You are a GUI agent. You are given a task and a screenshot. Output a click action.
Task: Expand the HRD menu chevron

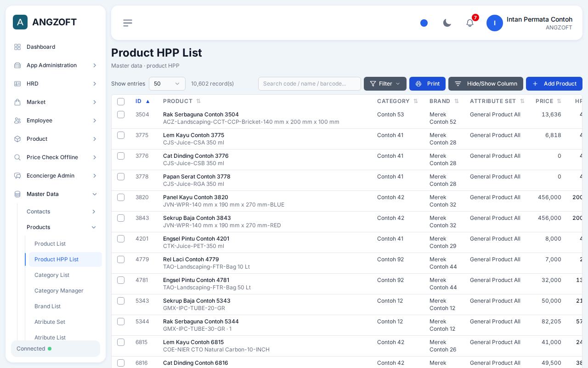[x=95, y=84]
